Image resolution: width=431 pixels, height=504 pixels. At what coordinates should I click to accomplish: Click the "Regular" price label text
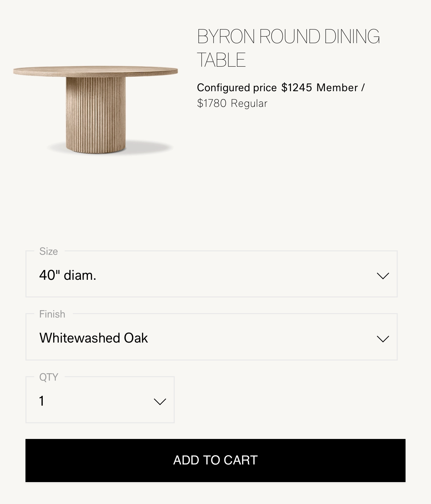point(249,103)
